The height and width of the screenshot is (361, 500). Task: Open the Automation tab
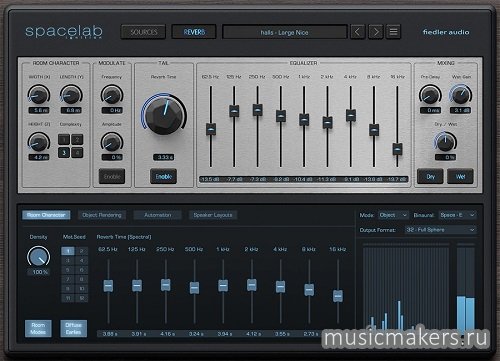click(158, 215)
